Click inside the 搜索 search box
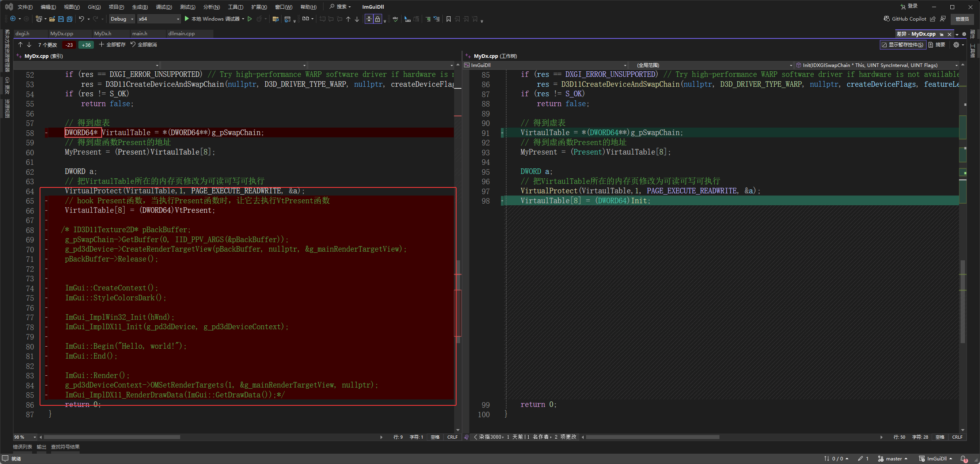980x464 pixels. (343, 7)
